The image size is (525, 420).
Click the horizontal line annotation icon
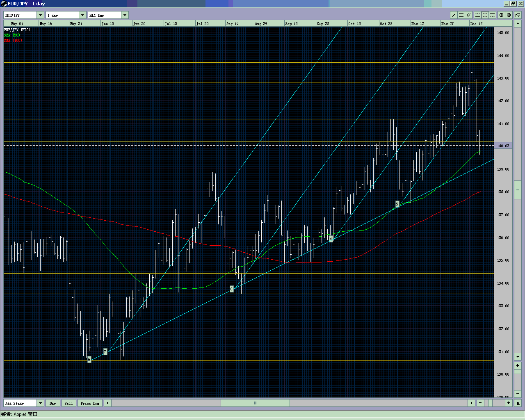tap(461, 15)
